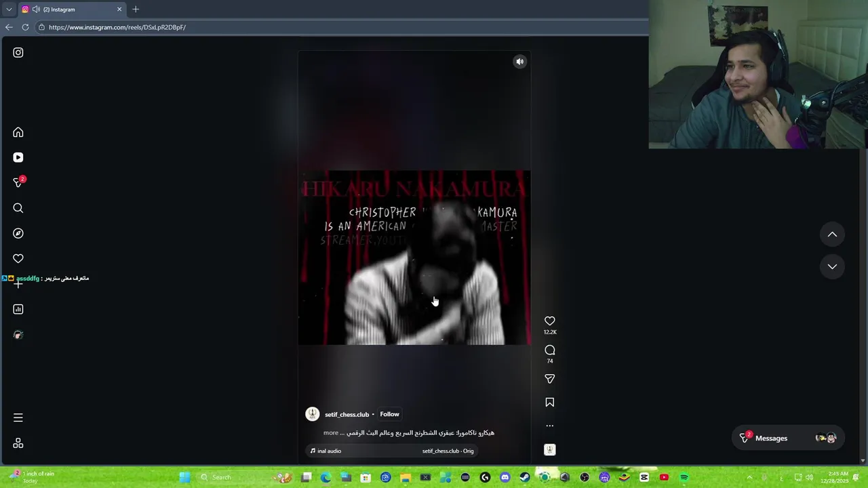Viewport: 868px width, 488px height.
Task: Select the Instagram browser tab
Action: pyautogui.click(x=72, y=9)
